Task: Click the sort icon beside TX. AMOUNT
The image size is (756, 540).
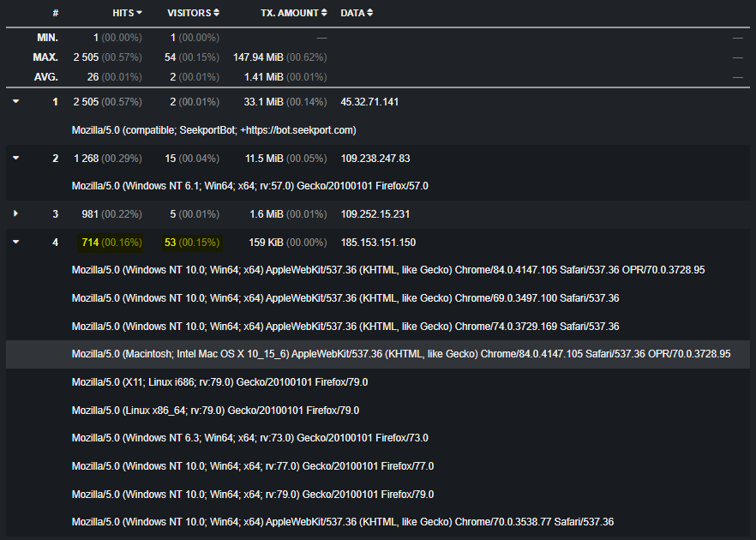Action: 325,13
